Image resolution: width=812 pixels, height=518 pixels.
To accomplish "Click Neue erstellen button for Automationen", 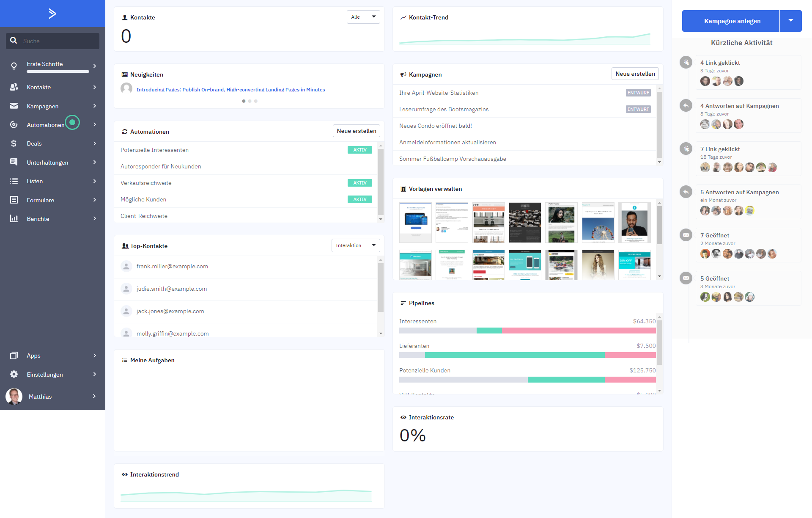I will click(x=356, y=132).
